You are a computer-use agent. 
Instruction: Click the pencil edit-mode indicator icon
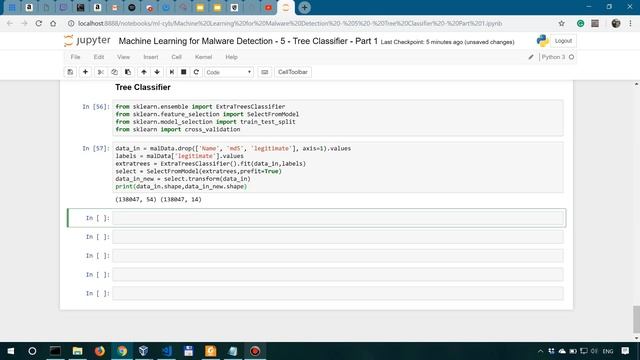531,57
